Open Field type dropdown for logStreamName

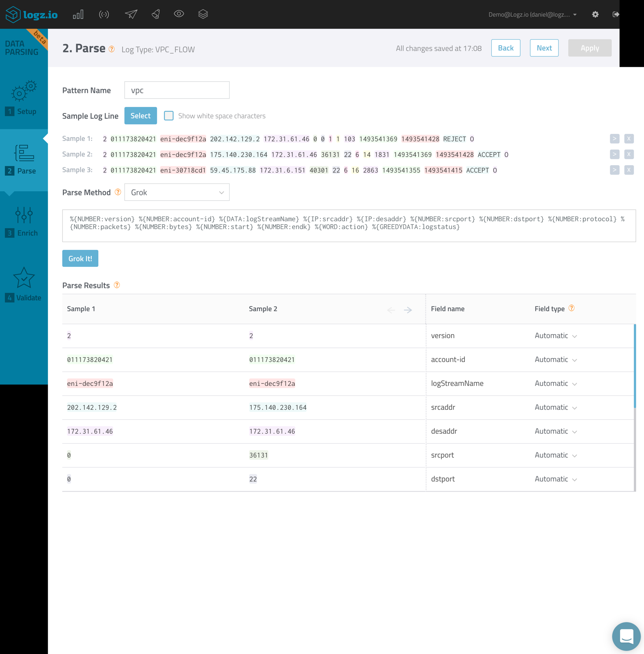pyautogui.click(x=556, y=383)
